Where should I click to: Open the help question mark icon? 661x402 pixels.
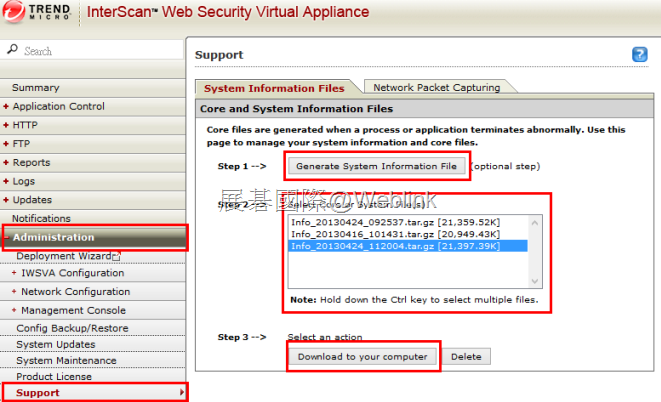(x=640, y=55)
